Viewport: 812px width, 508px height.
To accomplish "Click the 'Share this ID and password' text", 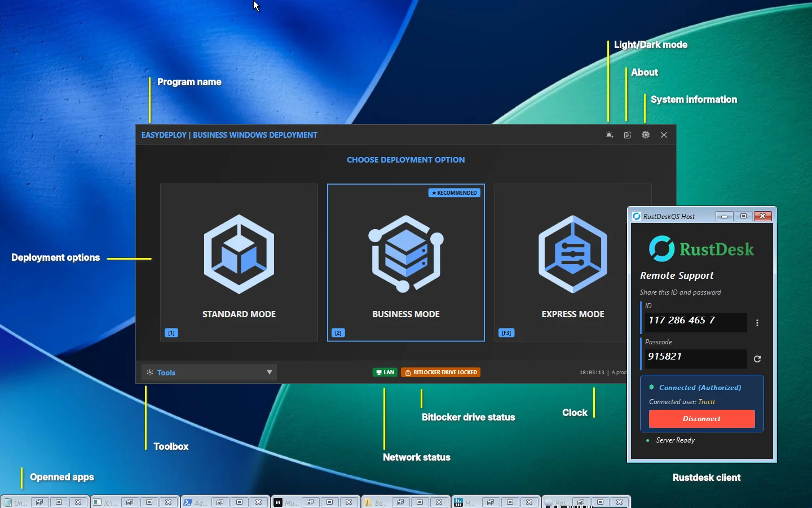I will (681, 292).
